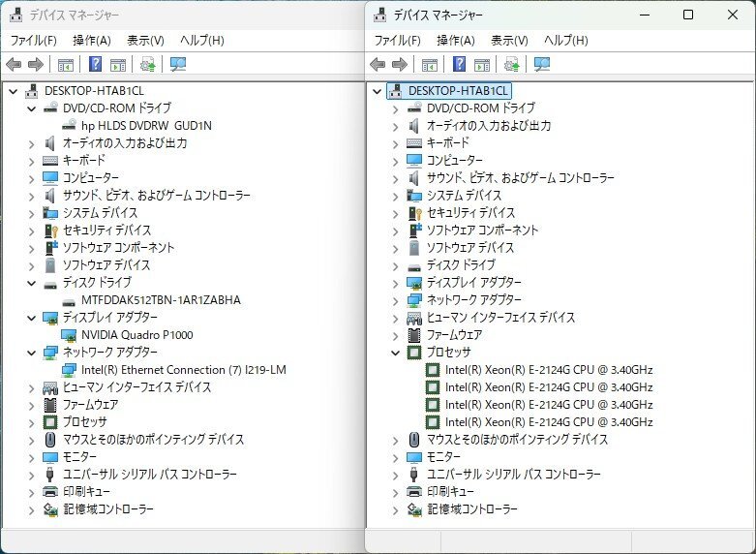Click Back arrow in right window toolbar
The width and height of the screenshot is (756, 554).
(378, 64)
